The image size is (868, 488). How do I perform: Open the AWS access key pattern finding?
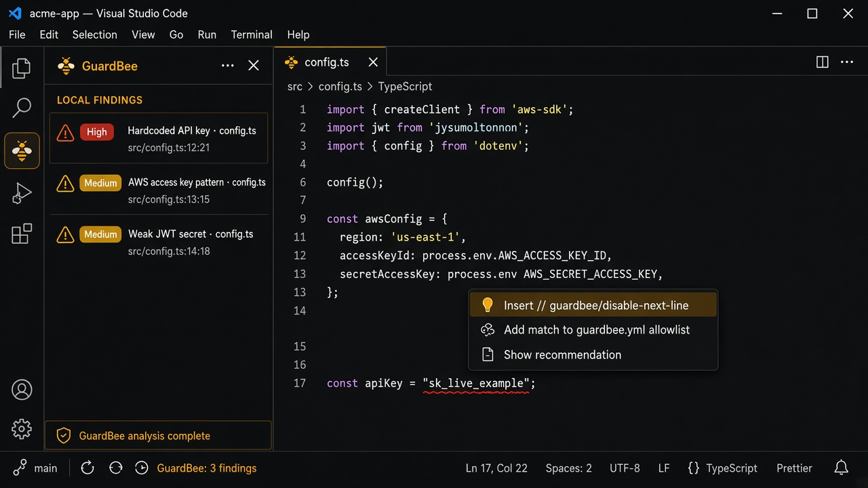click(x=159, y=190)
